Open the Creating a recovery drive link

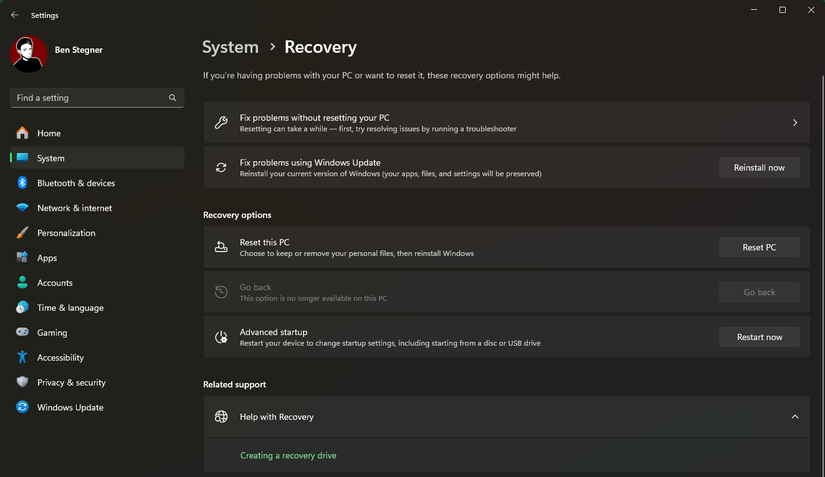tap(288, 456)
